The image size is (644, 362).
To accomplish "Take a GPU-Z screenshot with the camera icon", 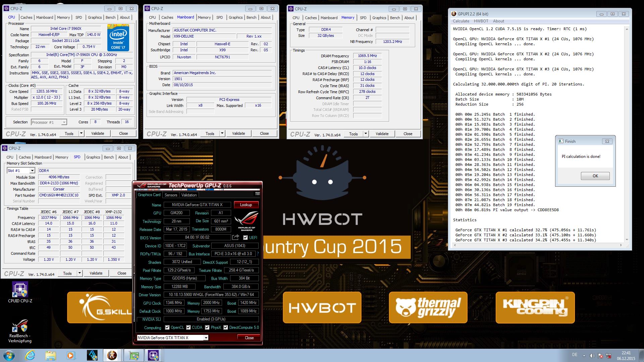I will tap(257, 194).
